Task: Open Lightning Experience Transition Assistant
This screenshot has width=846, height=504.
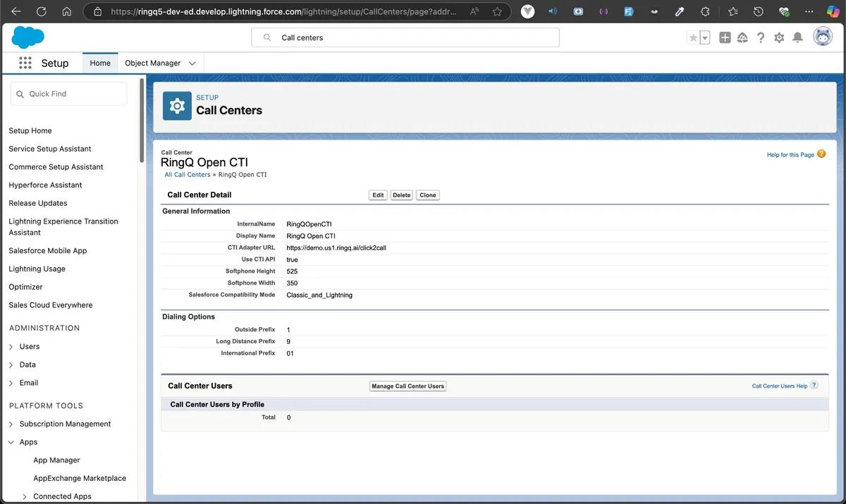Action: [x=63, y=227]
